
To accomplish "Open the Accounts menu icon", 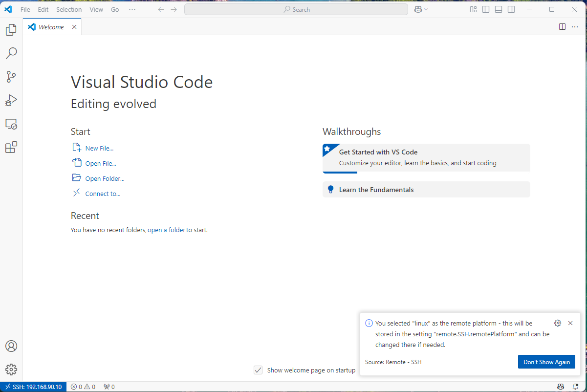I will point(11,346).
